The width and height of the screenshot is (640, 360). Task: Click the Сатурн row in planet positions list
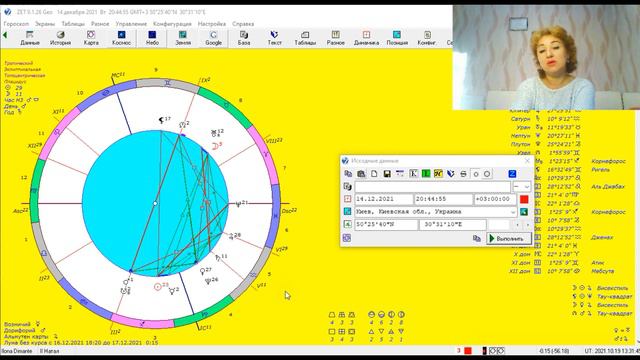click(x=545, y=119)
